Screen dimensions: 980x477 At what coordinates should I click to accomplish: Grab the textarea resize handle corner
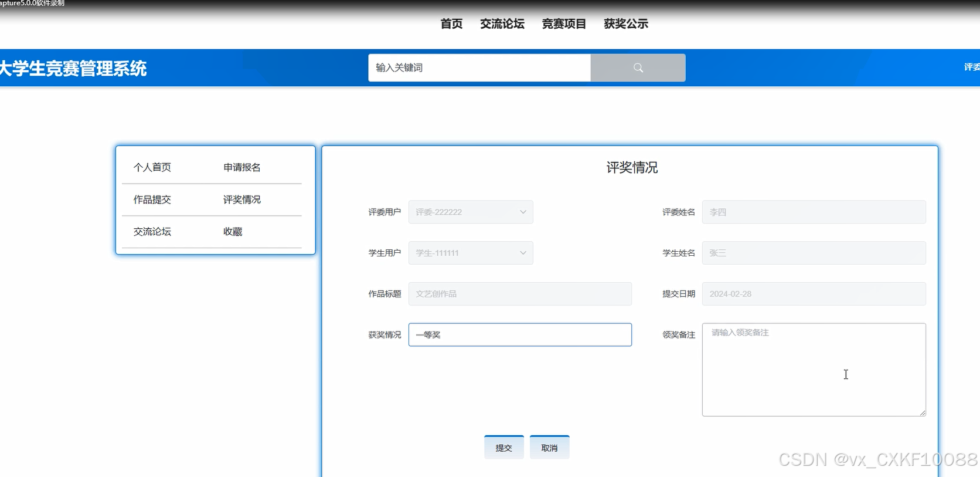point(923,413)
